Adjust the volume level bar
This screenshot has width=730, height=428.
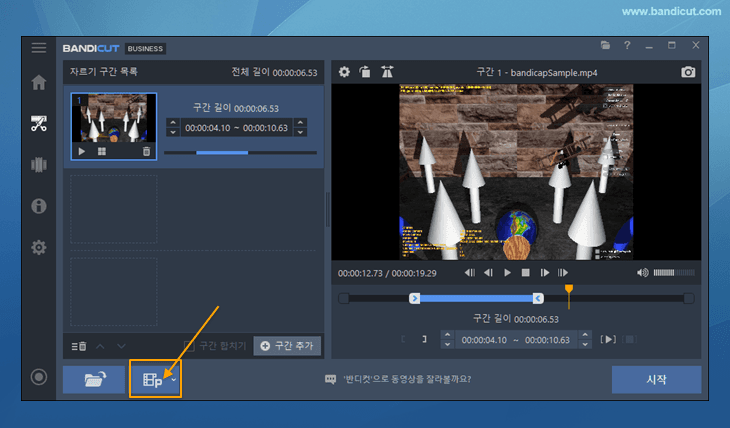(x=674, y=272)
